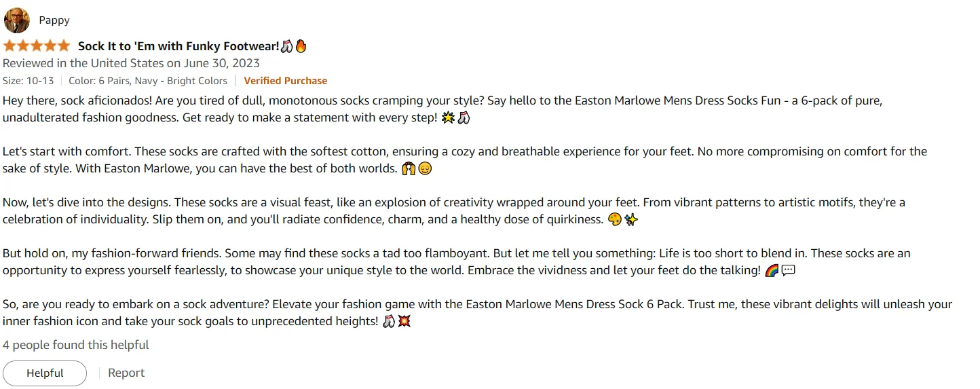The image size is (980, 389).
Task: Click the rainbow emoji after "do the talking!"
Action: pos(772,270)
